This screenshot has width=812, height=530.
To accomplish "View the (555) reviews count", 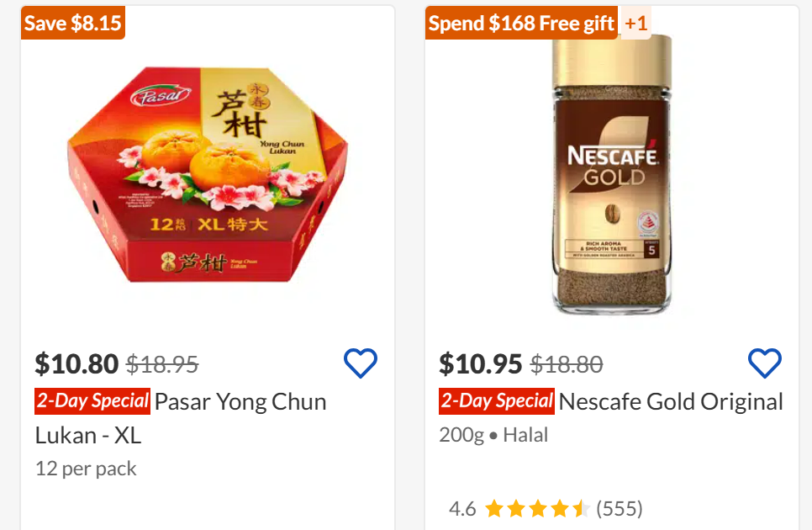I will click(620, 509).
